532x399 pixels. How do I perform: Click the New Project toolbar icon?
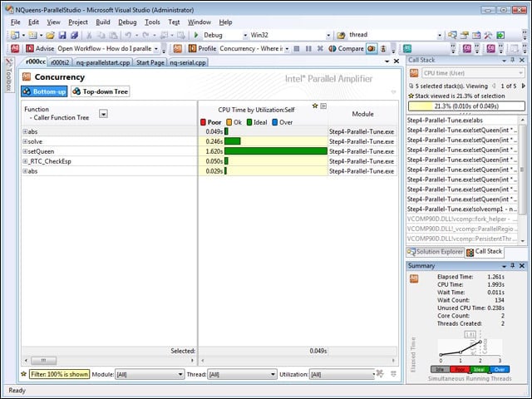point(15,35)
